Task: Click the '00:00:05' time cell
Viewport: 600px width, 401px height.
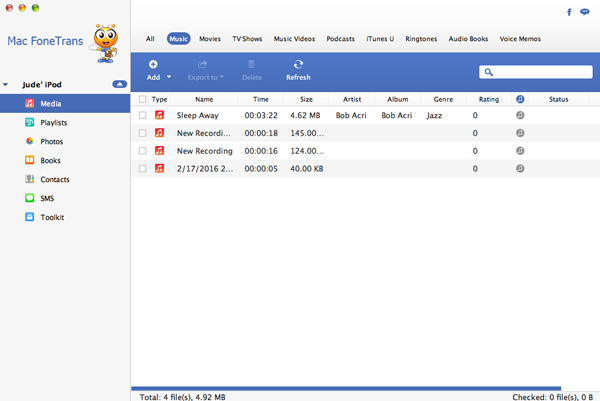Action: coord(261,168)
